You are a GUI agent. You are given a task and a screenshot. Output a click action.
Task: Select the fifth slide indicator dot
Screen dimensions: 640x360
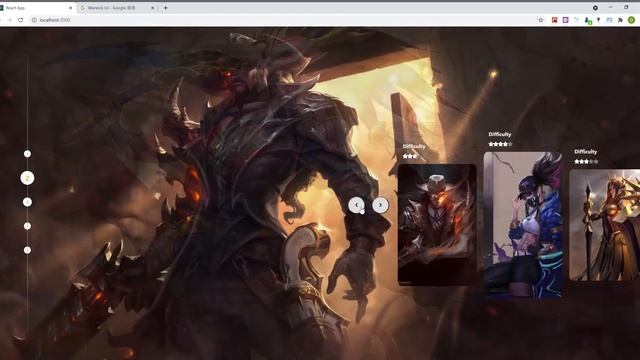tap(27, 250)
